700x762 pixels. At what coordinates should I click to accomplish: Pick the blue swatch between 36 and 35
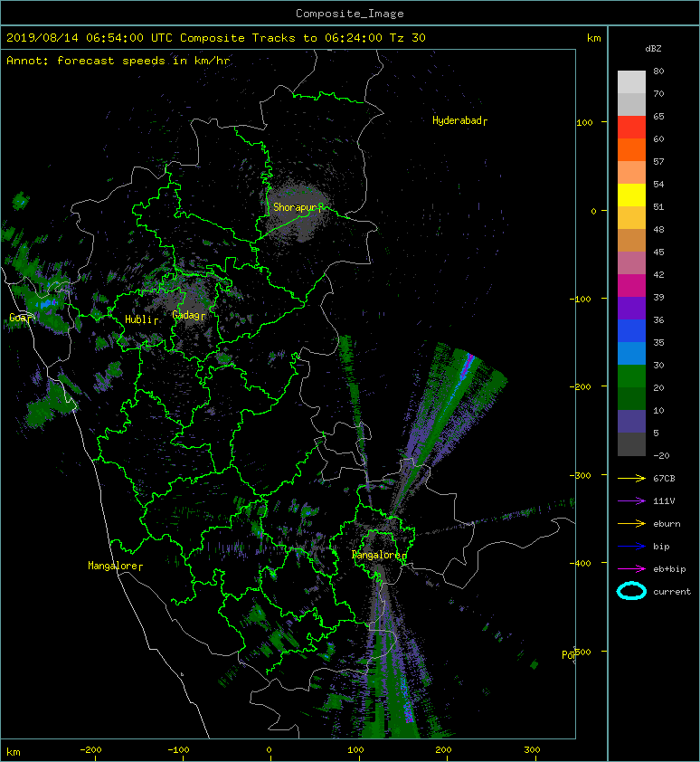click(631, 331)
